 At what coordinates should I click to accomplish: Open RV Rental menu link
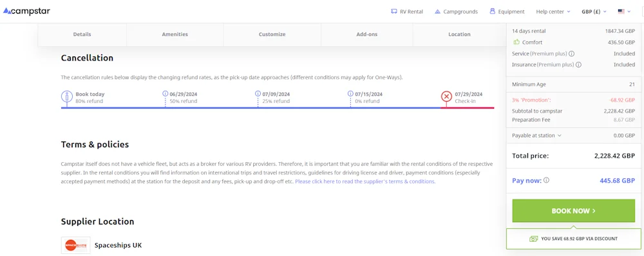coord(412,12)
